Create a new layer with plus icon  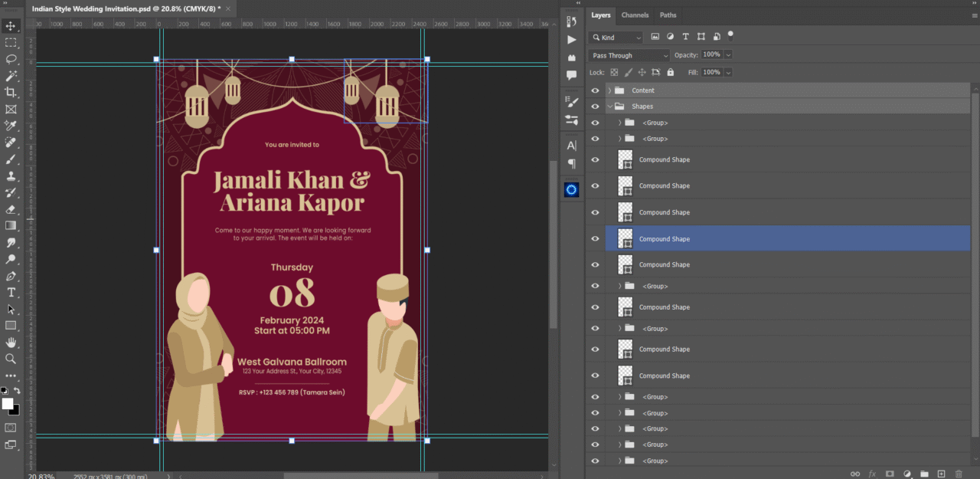click(942, 474)
